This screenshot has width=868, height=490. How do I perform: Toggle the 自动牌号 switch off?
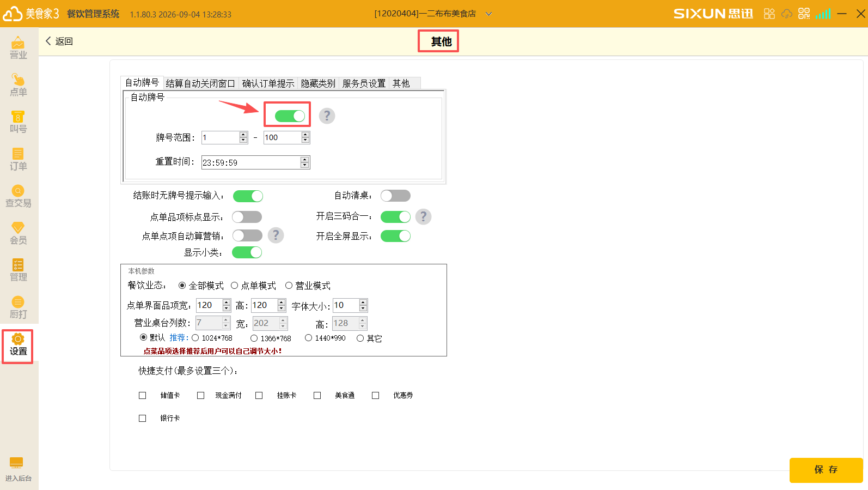(x=290, y=116)
